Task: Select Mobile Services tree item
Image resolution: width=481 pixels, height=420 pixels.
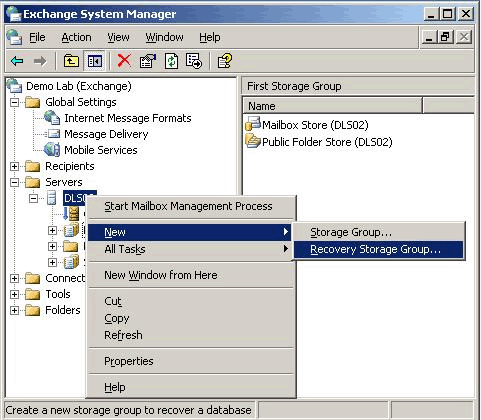Action: [x=101, y=150]
